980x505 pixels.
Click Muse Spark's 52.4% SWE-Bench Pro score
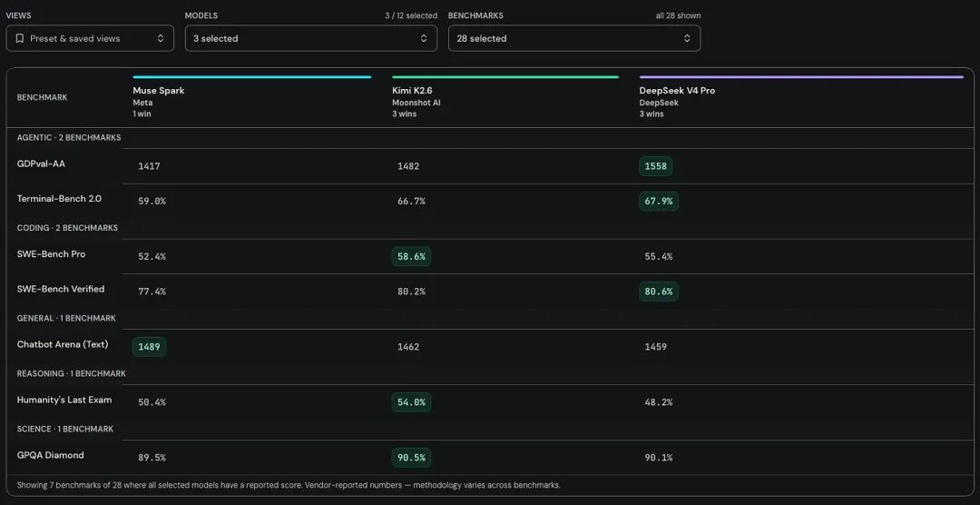(x=152, y=256)
